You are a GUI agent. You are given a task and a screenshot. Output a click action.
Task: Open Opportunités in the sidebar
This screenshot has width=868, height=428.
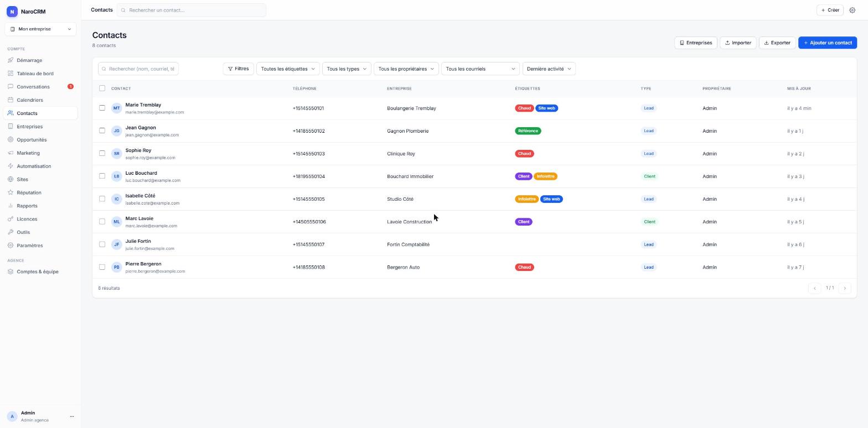pos(40,140)
